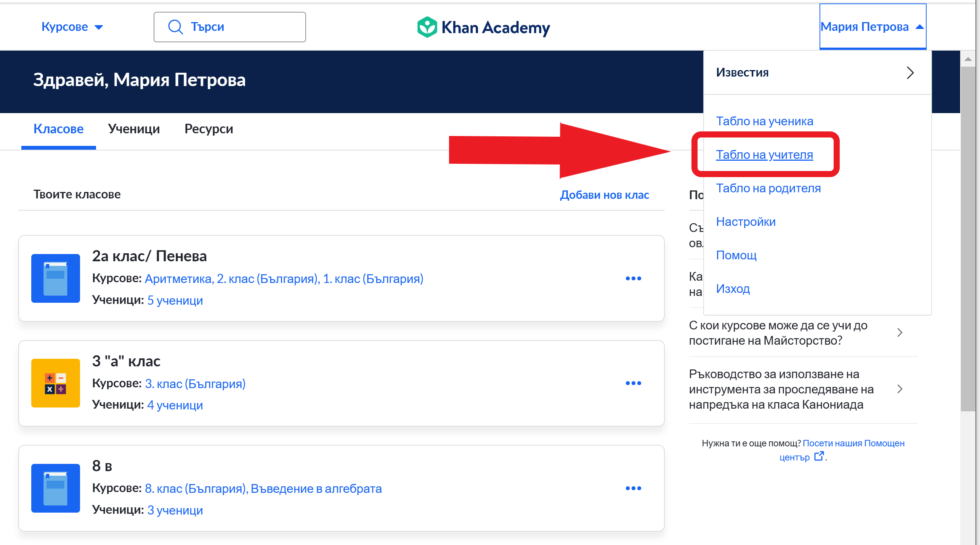Switch to the Ресурси tab
The image size is (980, 545).
(x=209, y=129)
